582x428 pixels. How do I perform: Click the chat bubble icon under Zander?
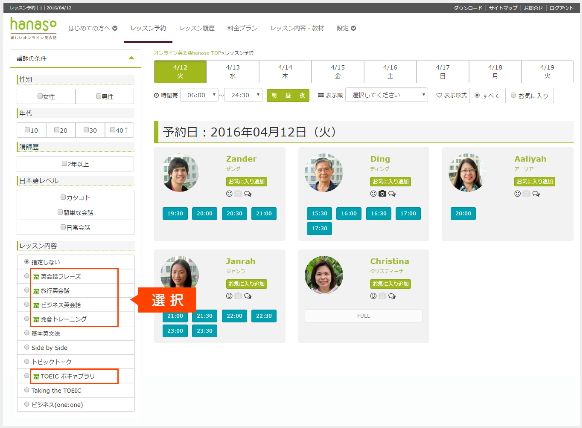(248, 193)
